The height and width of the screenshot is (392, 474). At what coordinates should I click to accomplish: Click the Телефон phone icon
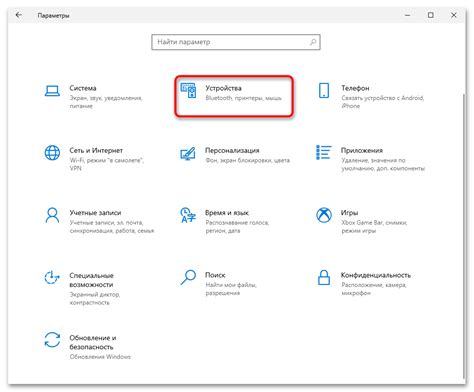(324, 91)
